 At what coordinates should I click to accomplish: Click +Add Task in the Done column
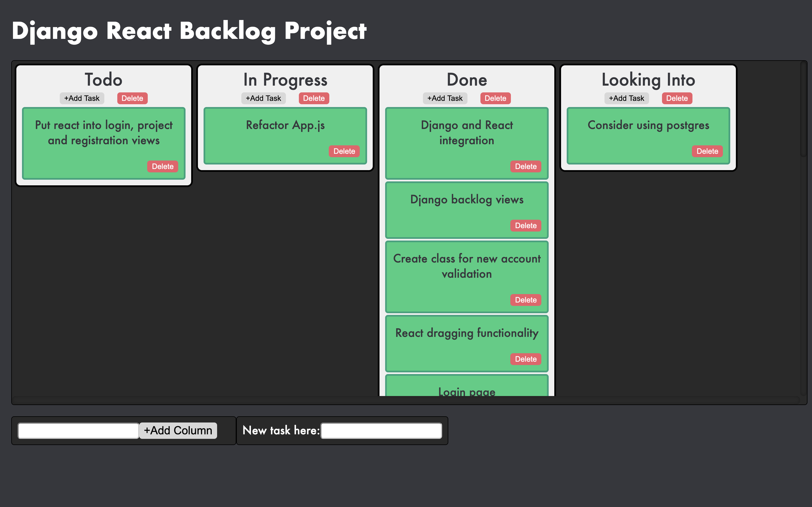coord(445,98)
